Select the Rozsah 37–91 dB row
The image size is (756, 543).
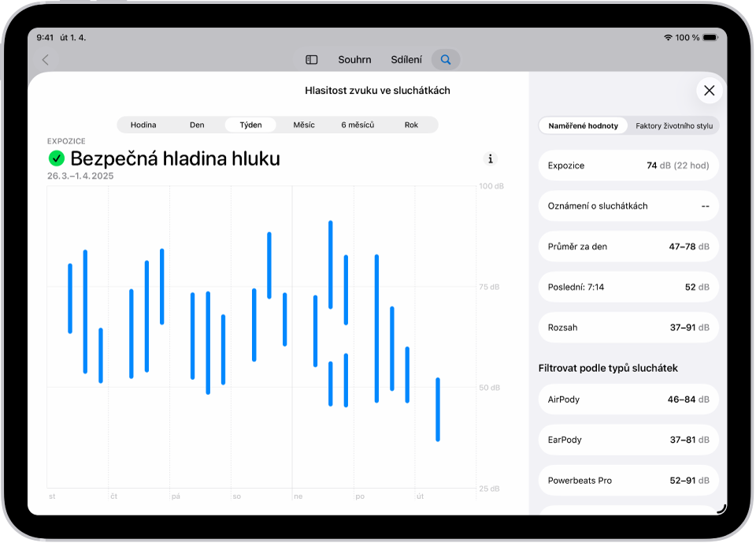(628, 328)
